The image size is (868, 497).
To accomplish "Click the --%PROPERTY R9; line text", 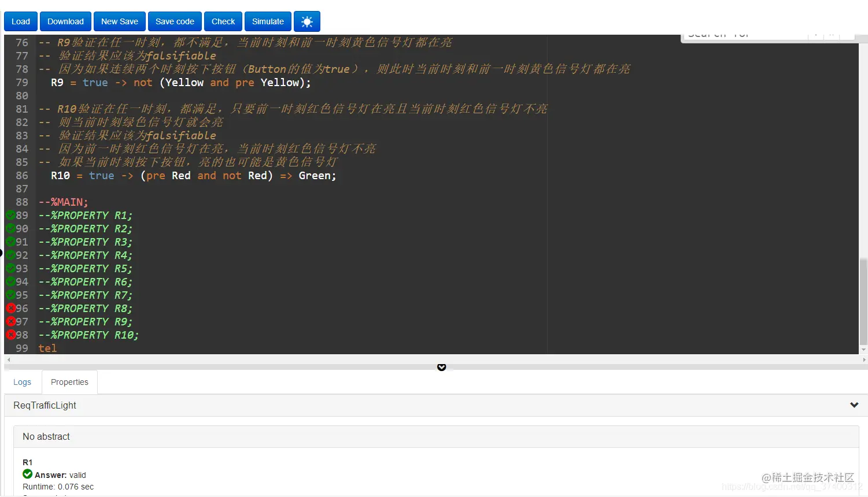I will [85, 321].
